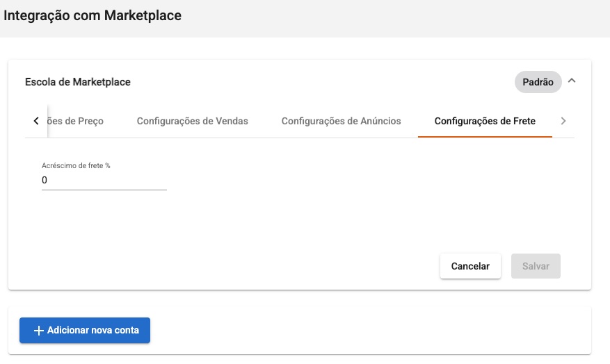The height and width of the screenshot is (364, 610).
Task: Open the partially hidden Preço tab
Action: coord(76,121)
